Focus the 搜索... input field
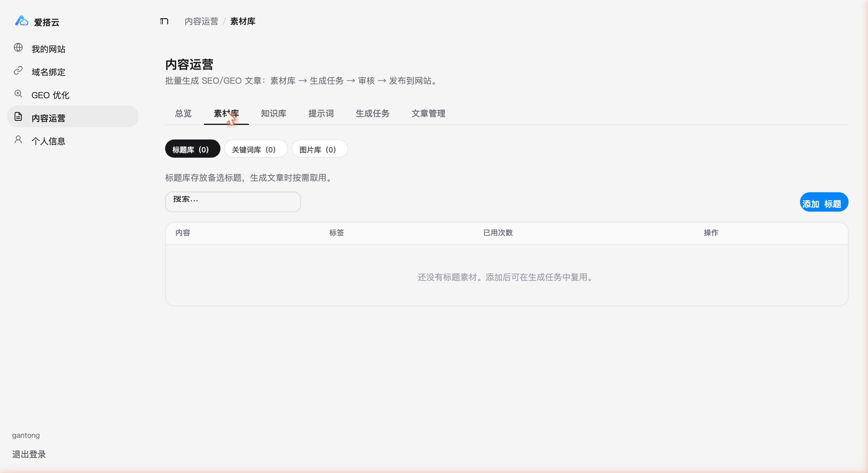This screenshot has width=868, height=473. coord(233,202)
